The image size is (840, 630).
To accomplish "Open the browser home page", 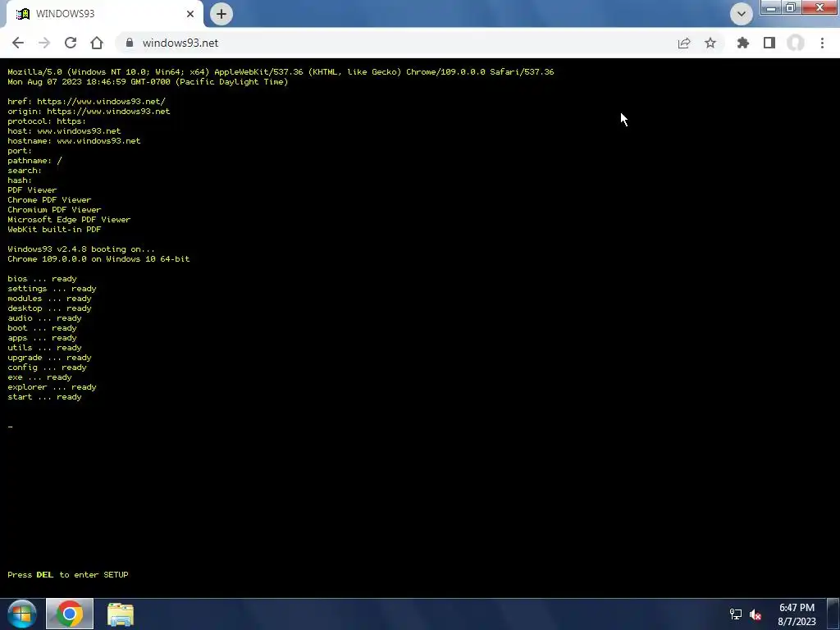I will (97, 43).
